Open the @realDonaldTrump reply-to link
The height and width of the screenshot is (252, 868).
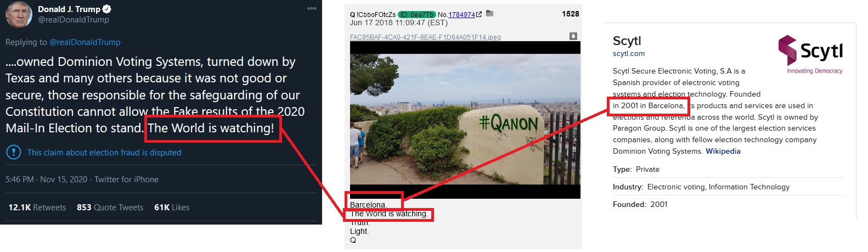tap(85, 42)
